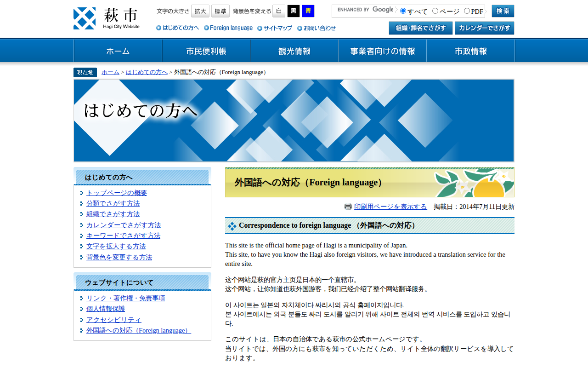The width and height of the screenshot is (588, 368).
Task: Open カレンダーでさがす button
Action: coord(484,28)
